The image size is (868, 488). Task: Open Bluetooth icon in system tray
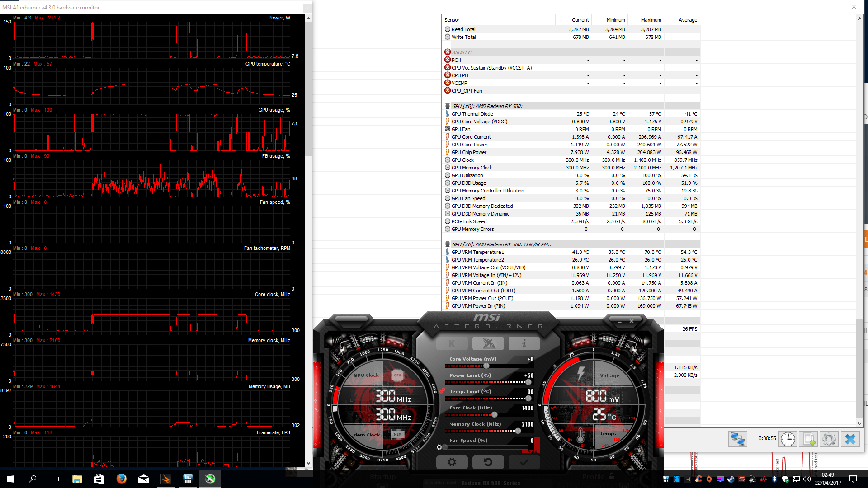pyautogui.click(x=774, y=479)
